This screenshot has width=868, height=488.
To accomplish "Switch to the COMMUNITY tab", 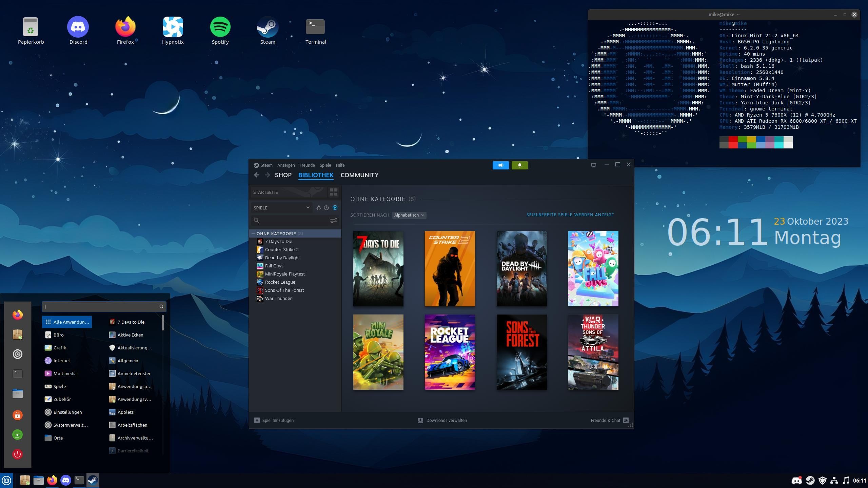I will tap(359, 175).
